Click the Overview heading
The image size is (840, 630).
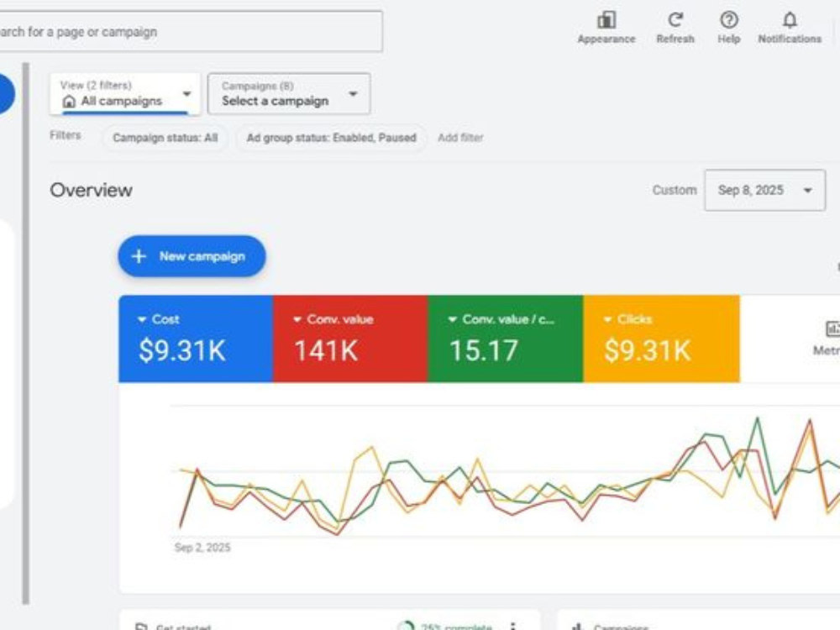coord(91,190)
